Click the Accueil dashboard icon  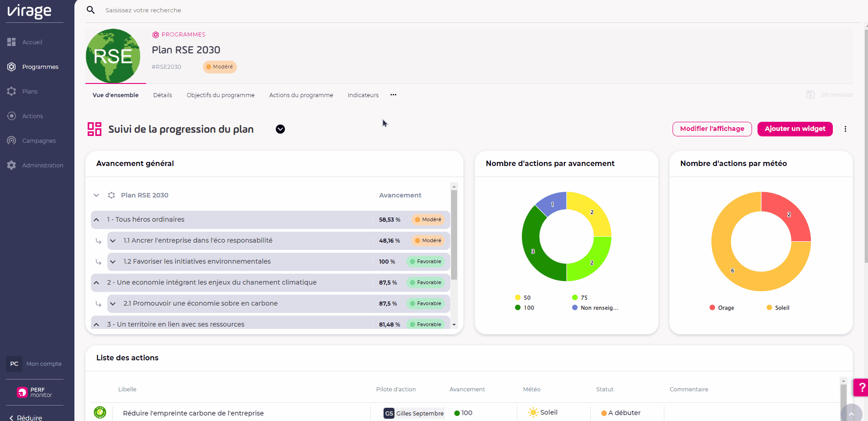[x=11, y=42]
